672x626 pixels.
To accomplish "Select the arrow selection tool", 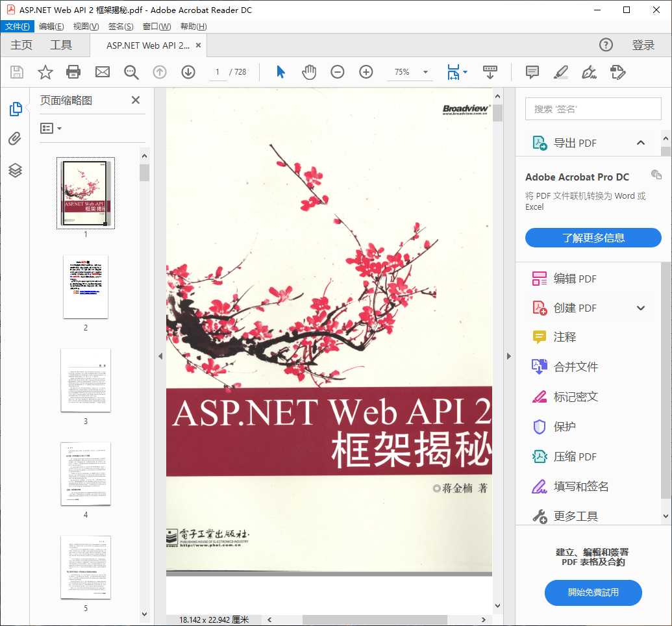I will pos(281,72).
